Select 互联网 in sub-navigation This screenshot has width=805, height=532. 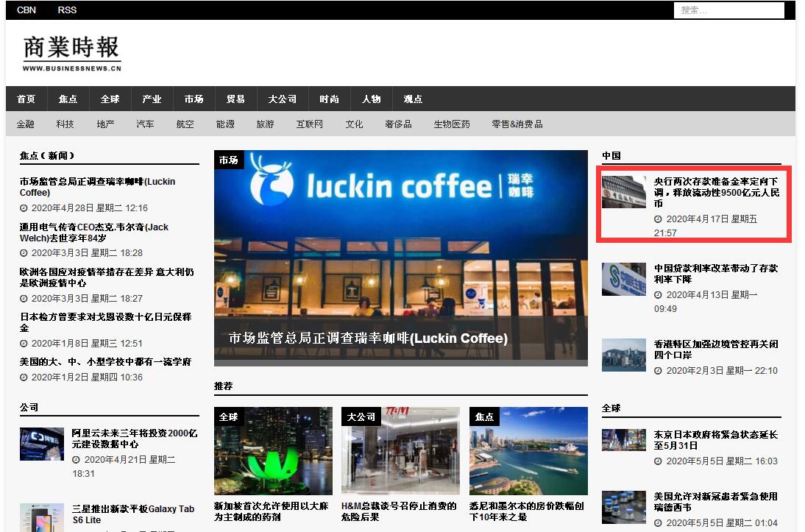click(x=310, y=124)
